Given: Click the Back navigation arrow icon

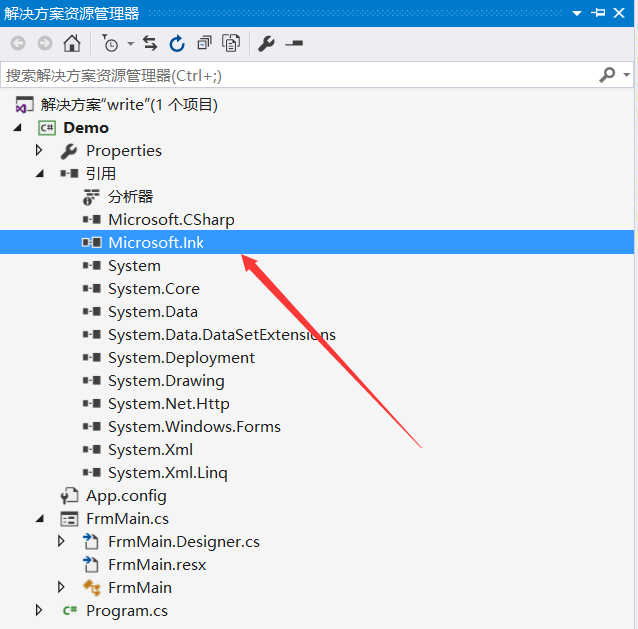Looking at the screenshot, I should tap(18, 43).
